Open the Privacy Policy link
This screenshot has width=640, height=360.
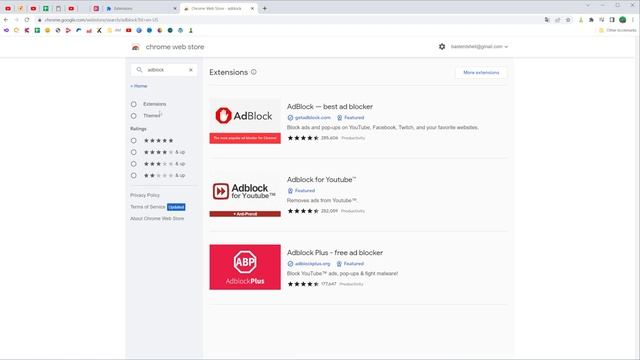pos(145,195)
